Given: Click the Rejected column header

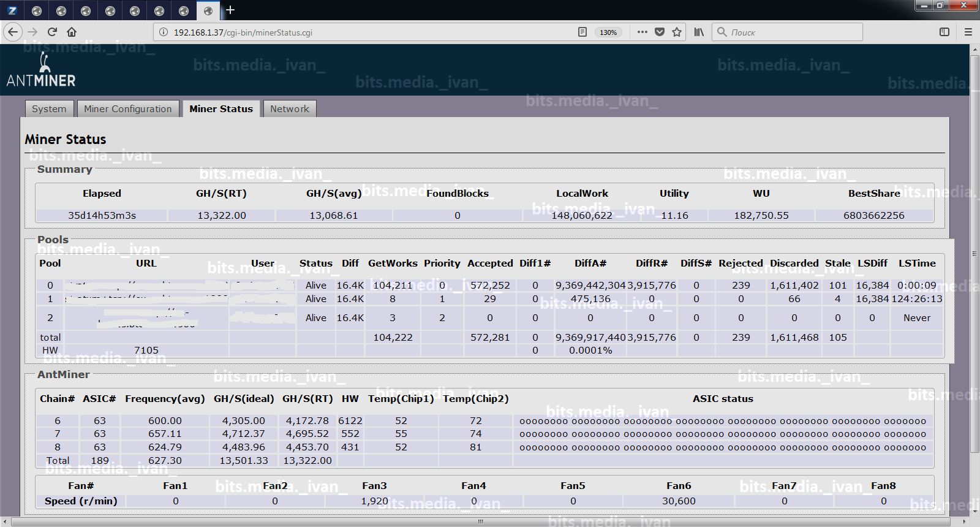Looking at the screenshot, I should 741,263.
